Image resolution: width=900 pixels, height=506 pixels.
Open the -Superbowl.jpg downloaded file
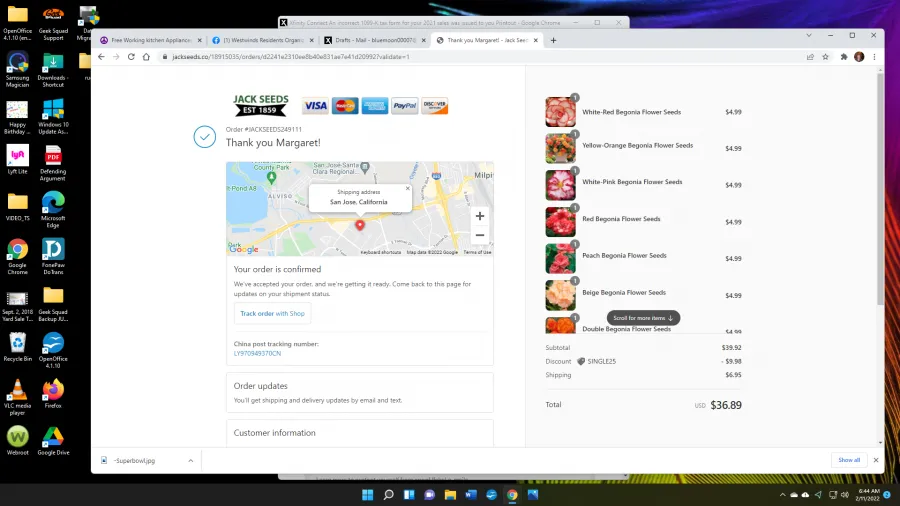click(x=135, y=461)
